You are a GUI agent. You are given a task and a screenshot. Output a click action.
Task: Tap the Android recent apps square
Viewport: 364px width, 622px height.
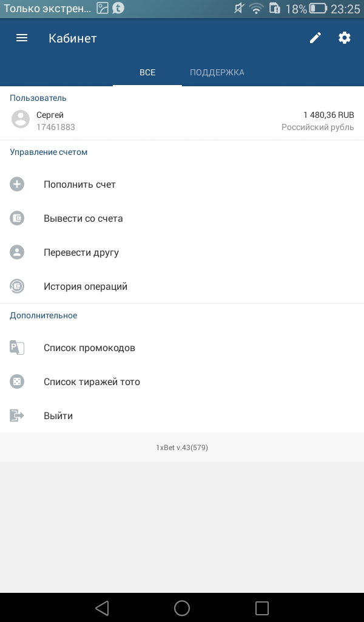(262, 607)
